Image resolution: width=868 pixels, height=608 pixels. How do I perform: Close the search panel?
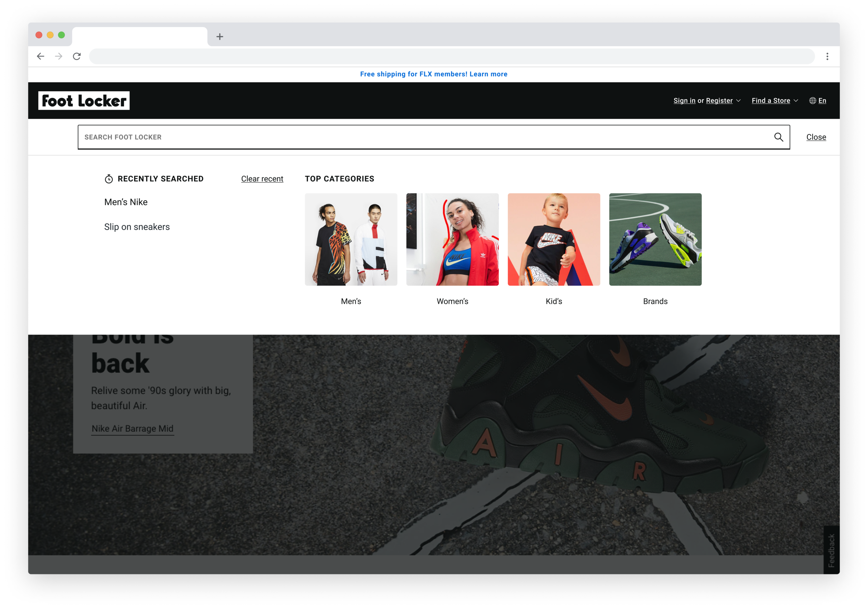816,137
